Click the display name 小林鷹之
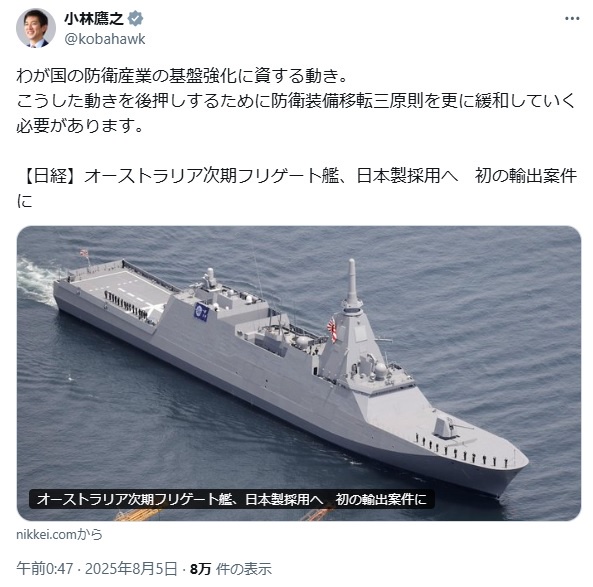 click(94, 19)
